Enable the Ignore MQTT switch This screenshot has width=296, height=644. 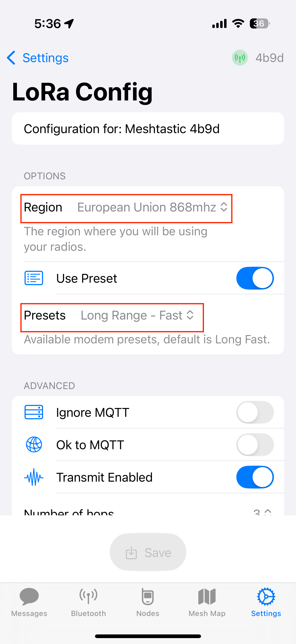255,412
